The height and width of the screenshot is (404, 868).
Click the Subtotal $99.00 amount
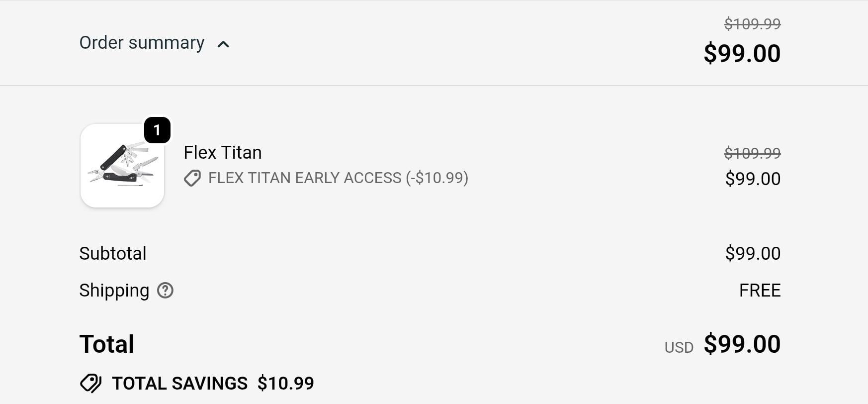pos(752,253)
